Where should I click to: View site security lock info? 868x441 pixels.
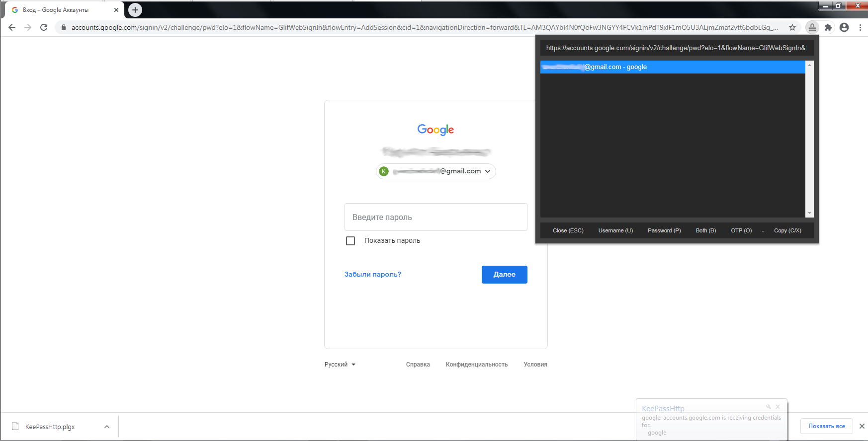point(63,27)
